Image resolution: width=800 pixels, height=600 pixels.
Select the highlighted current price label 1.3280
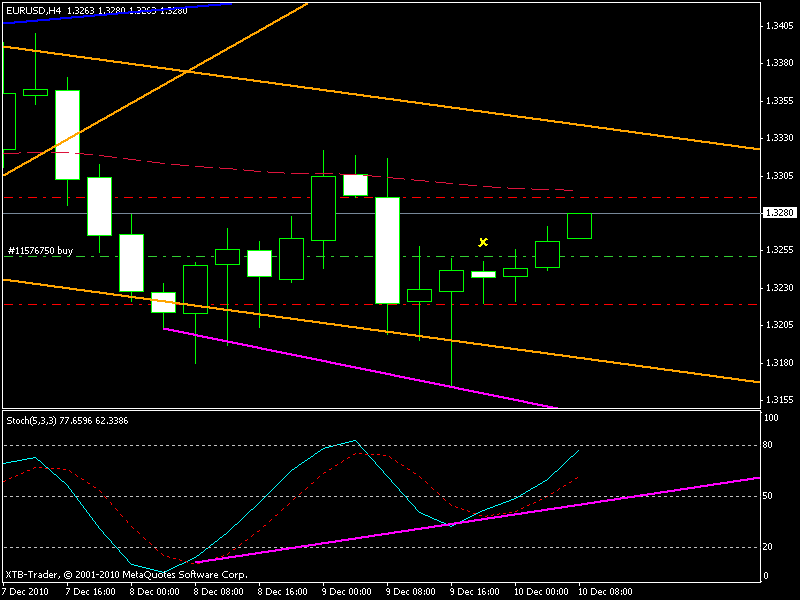click(x=779, y=213)
